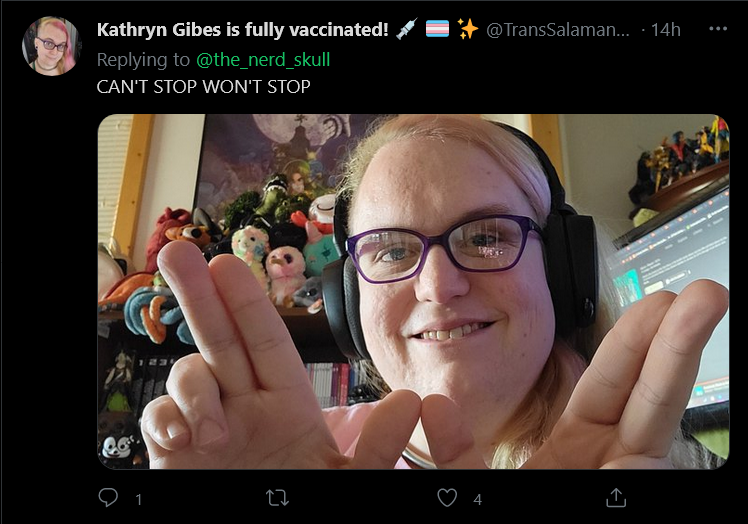Open Kathryn Gibes display name profile link

[242, 30]
